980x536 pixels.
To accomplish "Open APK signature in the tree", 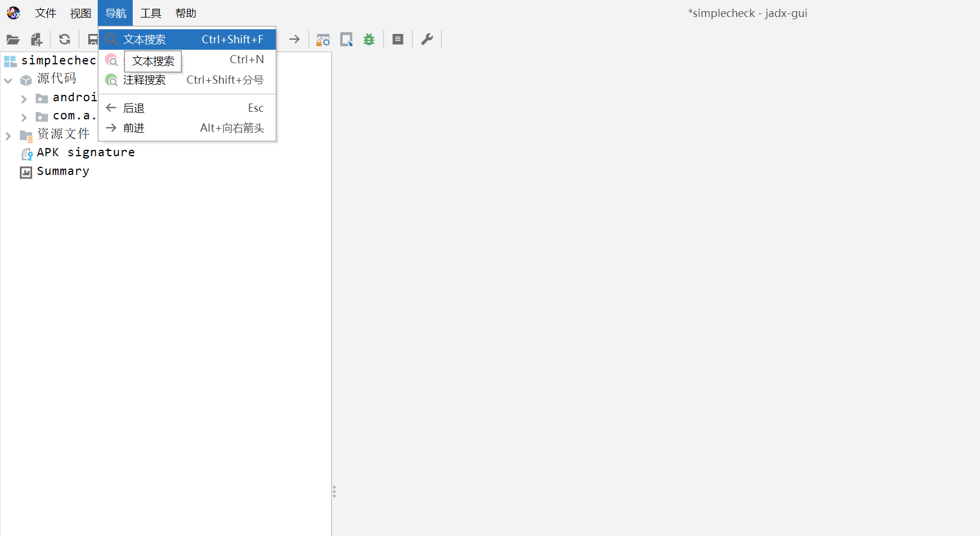I will (x=86, y=152).
